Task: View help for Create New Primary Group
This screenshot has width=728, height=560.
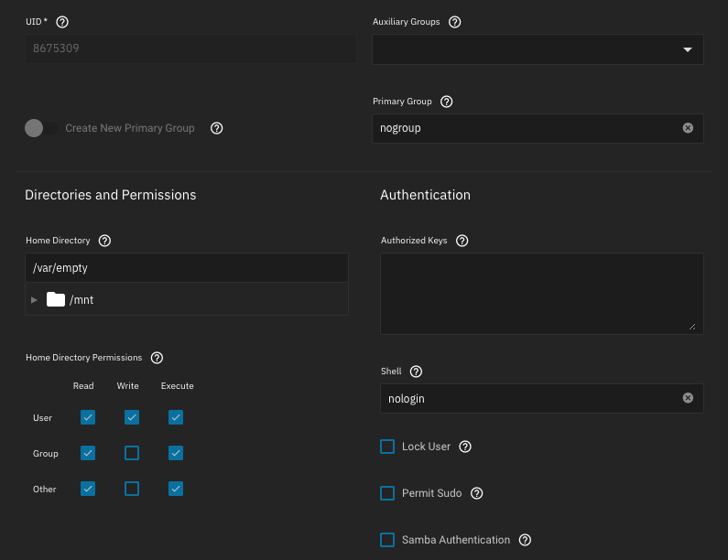Action: pos(217,128)
